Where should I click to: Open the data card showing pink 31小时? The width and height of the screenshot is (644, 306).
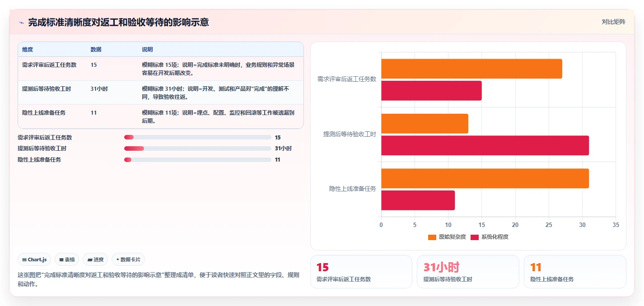(468, 272)
